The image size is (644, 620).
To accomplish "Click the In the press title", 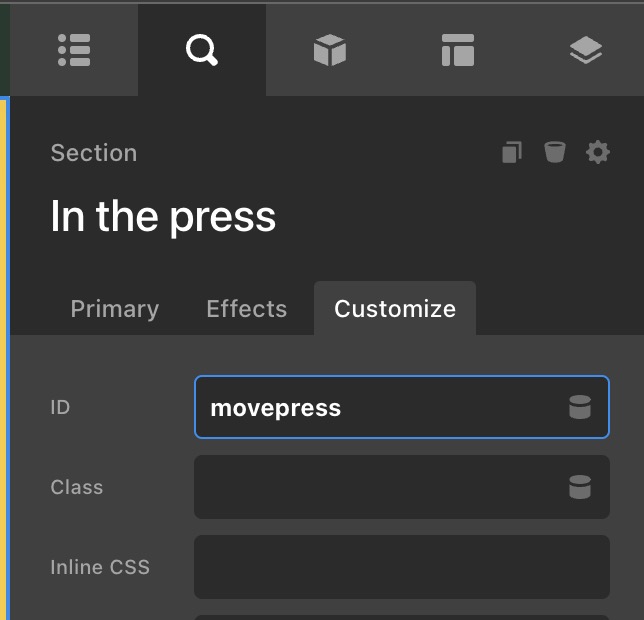I will click(163, 217).
